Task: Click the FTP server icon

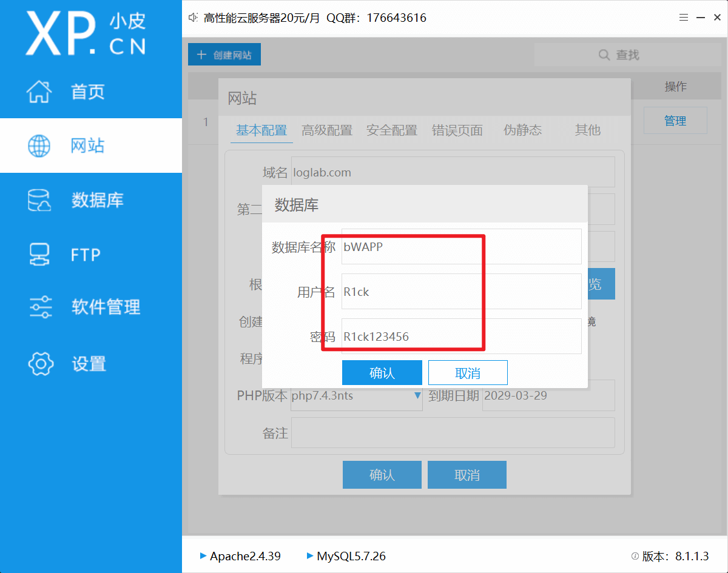Action: [39, 254]
